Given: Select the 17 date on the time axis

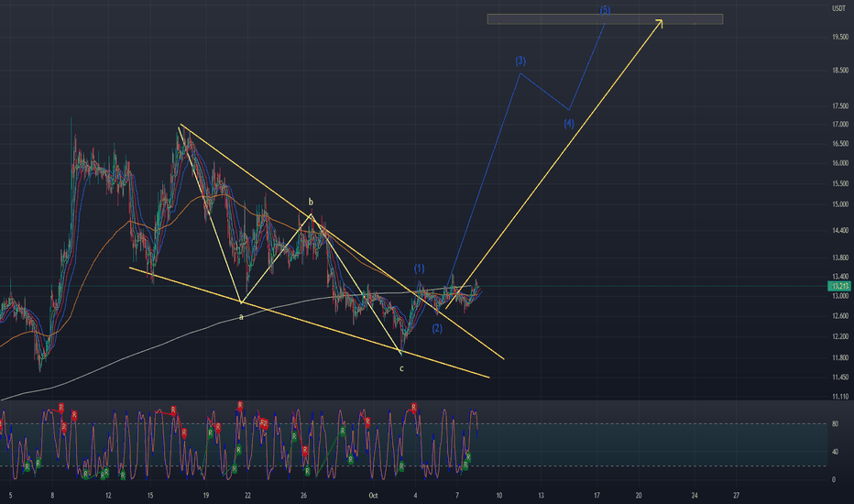Looking at the screenshot, I should [597, 496].
